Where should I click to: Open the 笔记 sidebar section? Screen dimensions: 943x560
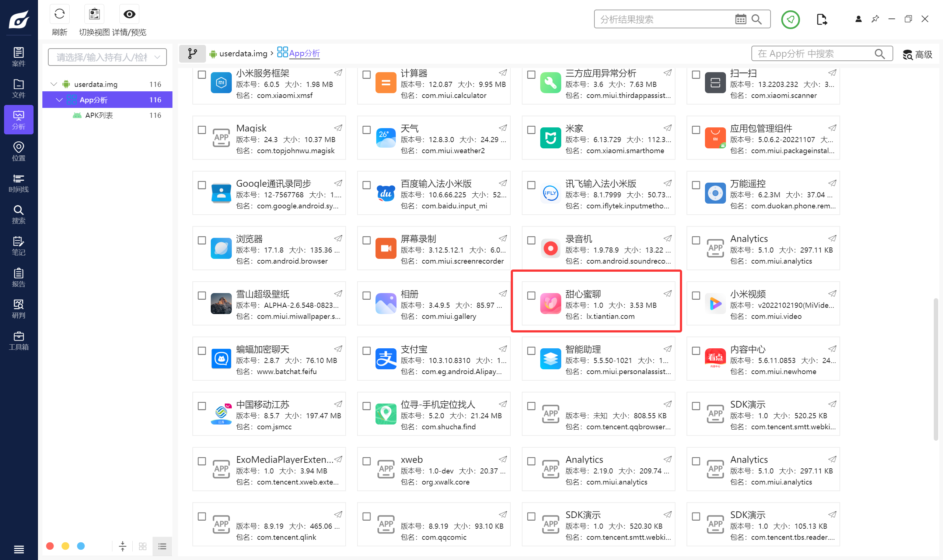(18, 246)
